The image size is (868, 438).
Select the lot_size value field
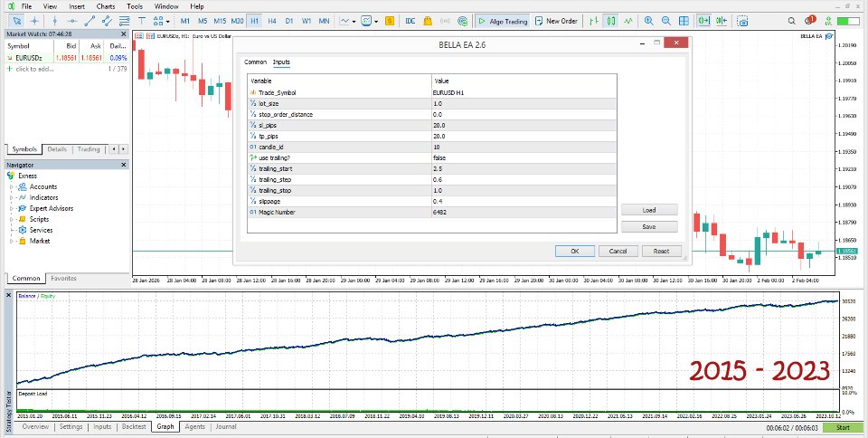524,103
